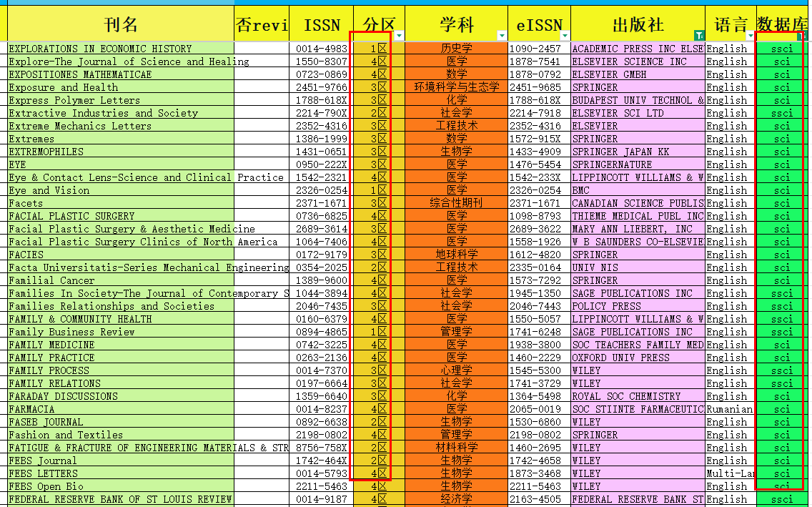The image size is (812, 507).
Task: Click the Rumanian language cell
Action: click(x=730, y=409)
